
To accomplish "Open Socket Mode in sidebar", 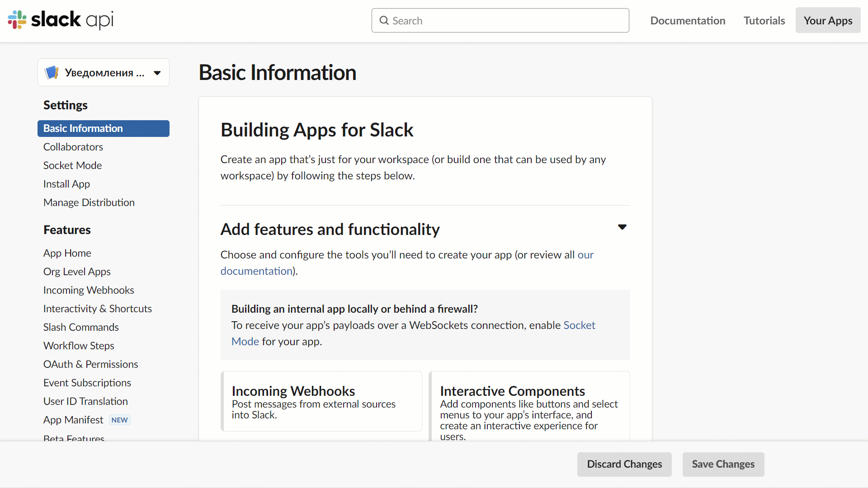I will coord(72,165).
